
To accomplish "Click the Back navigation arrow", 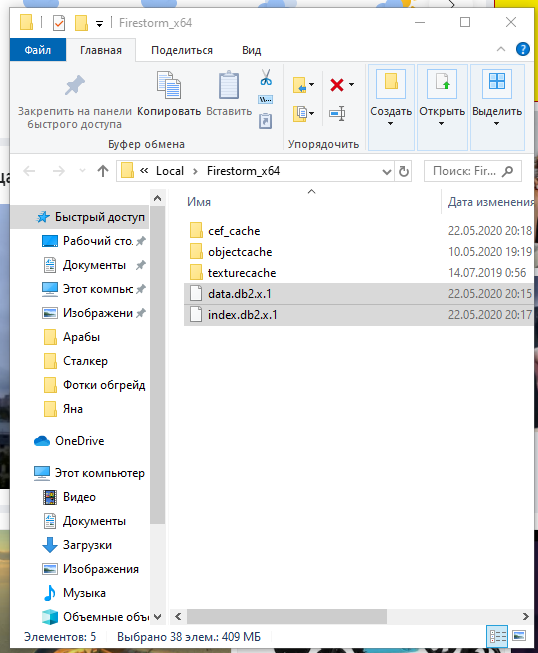I will point(29,171).
